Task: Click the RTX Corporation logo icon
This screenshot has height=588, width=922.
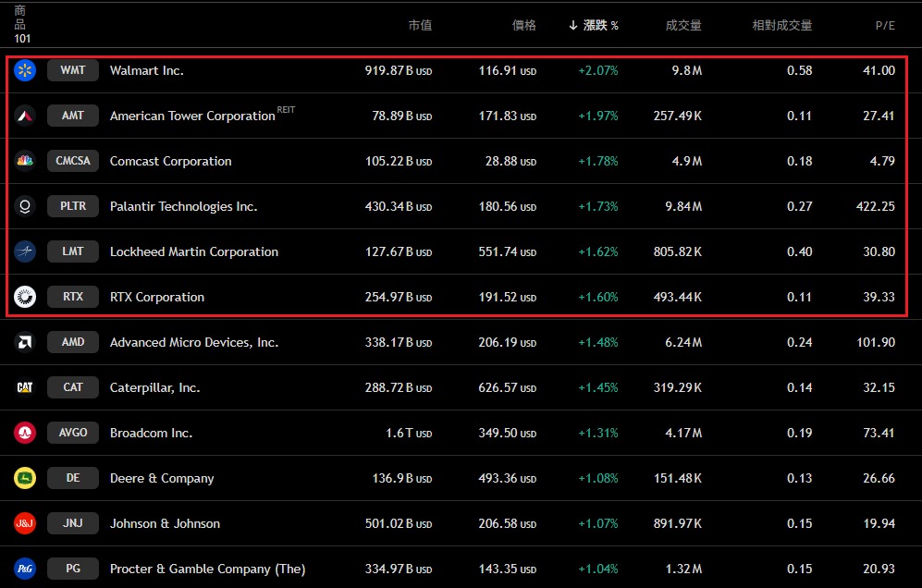Action: tap(25, 297)
